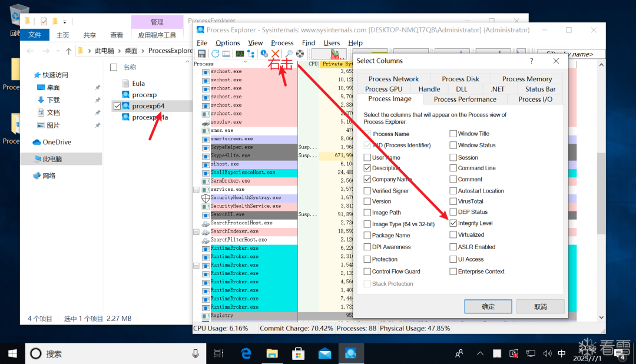Open the Options menu in Process Explorer
636x364 pixels.
point(227,42)
